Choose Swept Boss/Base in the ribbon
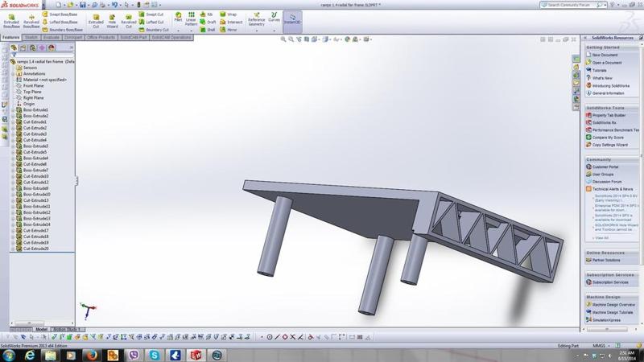The height and width of the screenshot is (362, 644). pyautogui.click(x=60, y=14)
